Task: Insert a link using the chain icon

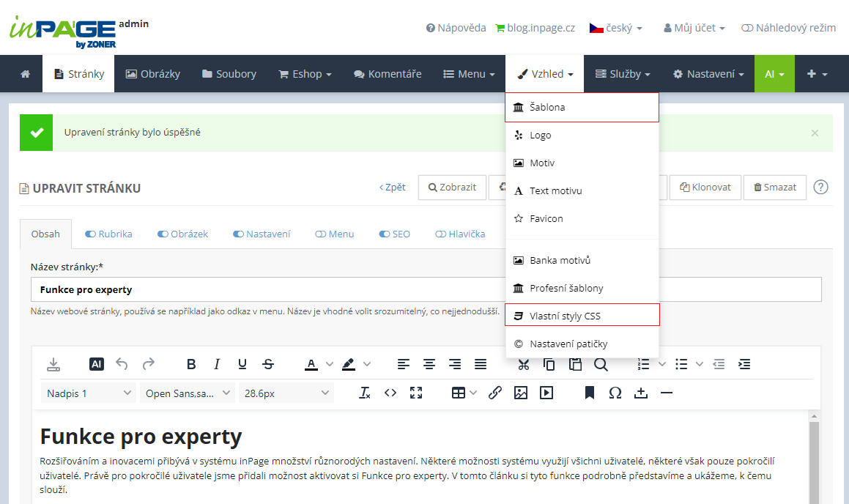Action: [x=494, y=393]
